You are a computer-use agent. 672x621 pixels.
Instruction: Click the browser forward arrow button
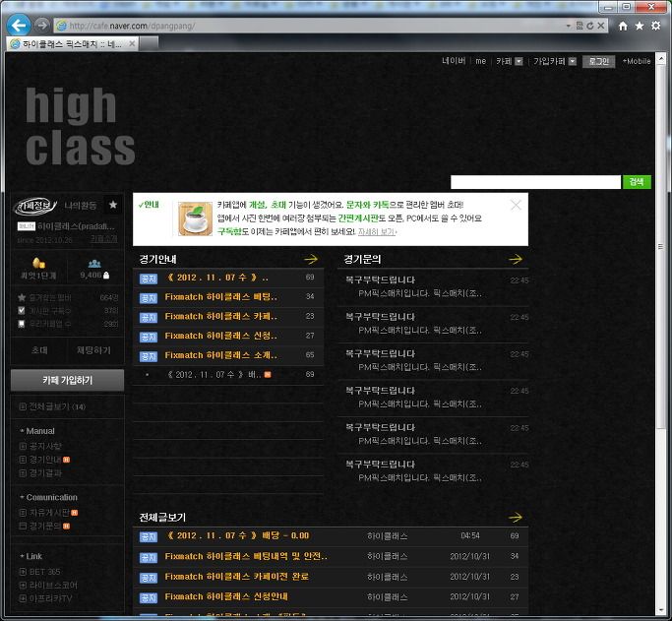(x=41, y=26)
